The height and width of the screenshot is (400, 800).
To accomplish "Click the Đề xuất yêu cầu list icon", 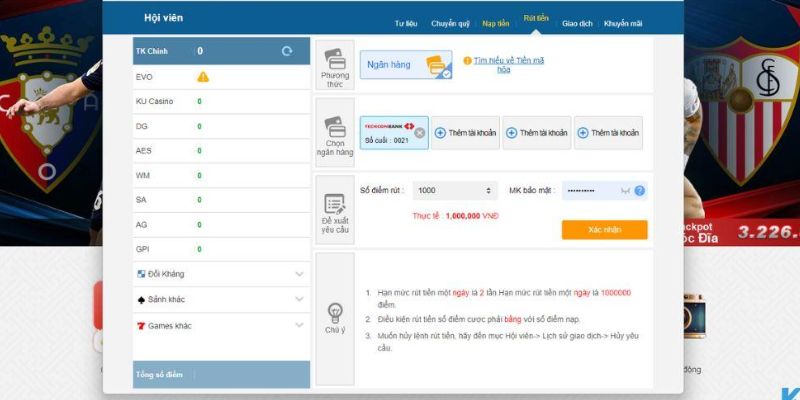I will pos(335,204).
